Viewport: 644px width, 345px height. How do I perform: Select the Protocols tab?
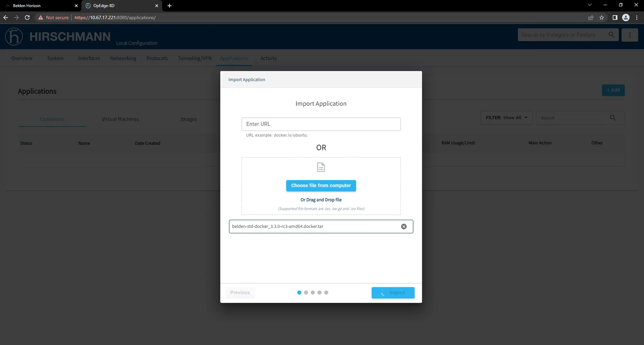(157, 58)
